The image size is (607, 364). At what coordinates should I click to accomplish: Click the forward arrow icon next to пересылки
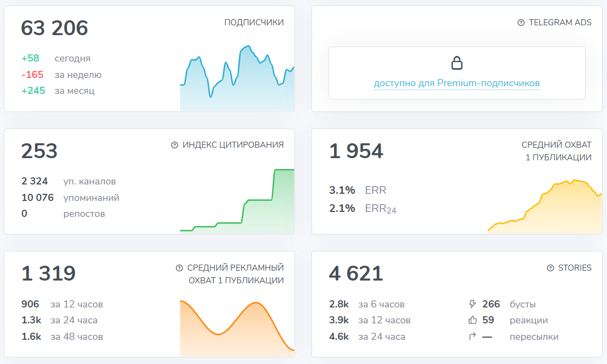click(471, 337)
